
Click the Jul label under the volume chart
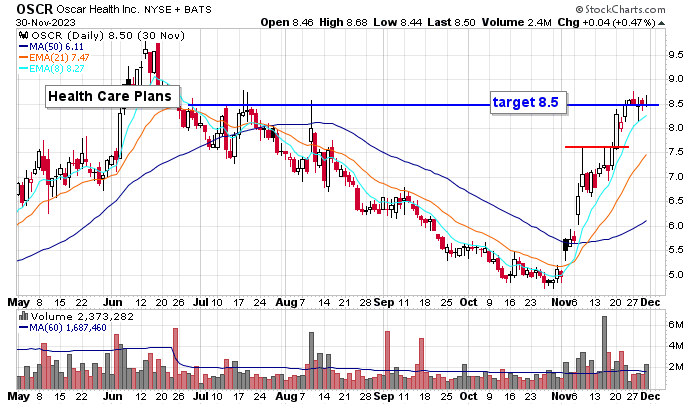pyautogui.click(x=200, y=397)
